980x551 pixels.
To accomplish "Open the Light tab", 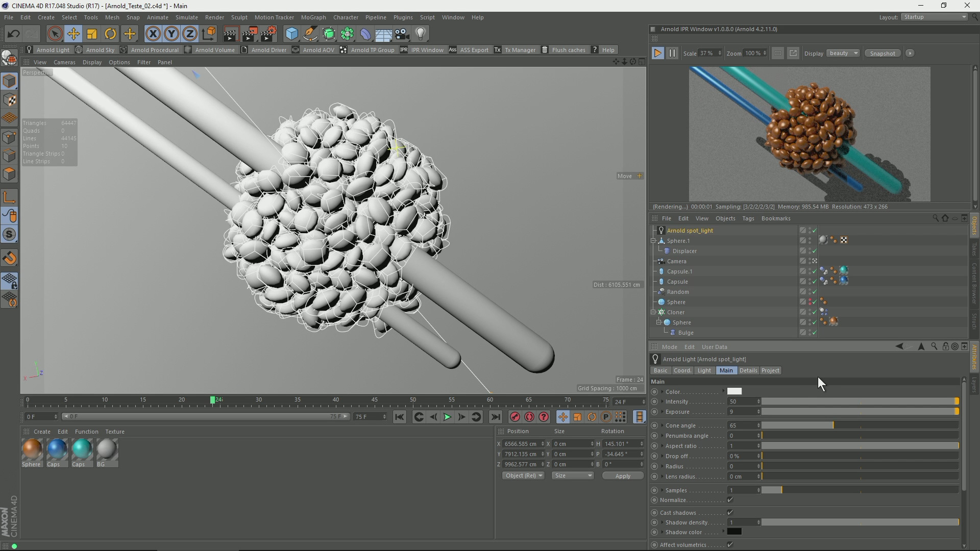I will (x=704, y=370).
